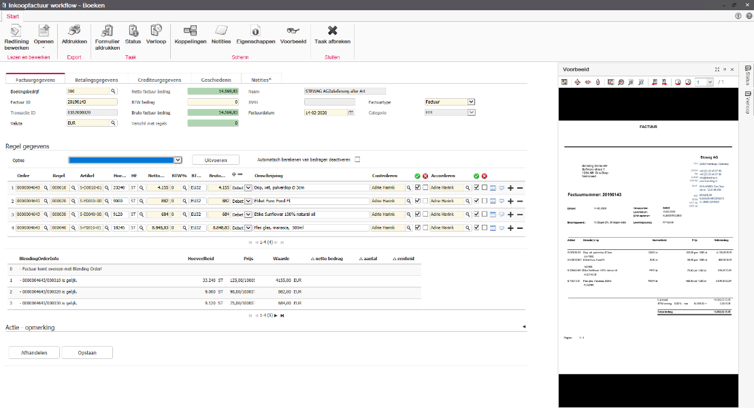Click magnifier lookup next to Boekingsbedrijf field
Image resolution: width=754 pixels, height=408 pixels.
(113, 91)
